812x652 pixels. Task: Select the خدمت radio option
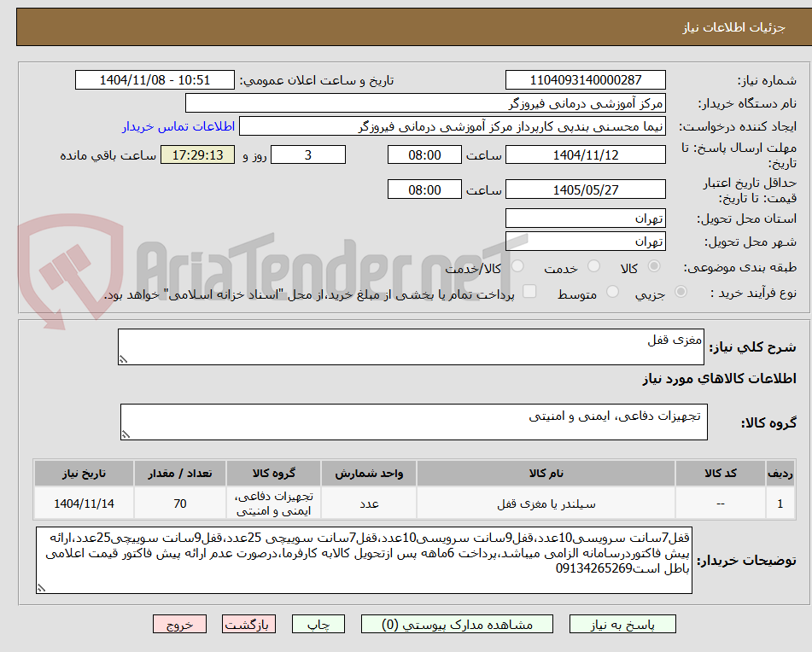point(593,267)
